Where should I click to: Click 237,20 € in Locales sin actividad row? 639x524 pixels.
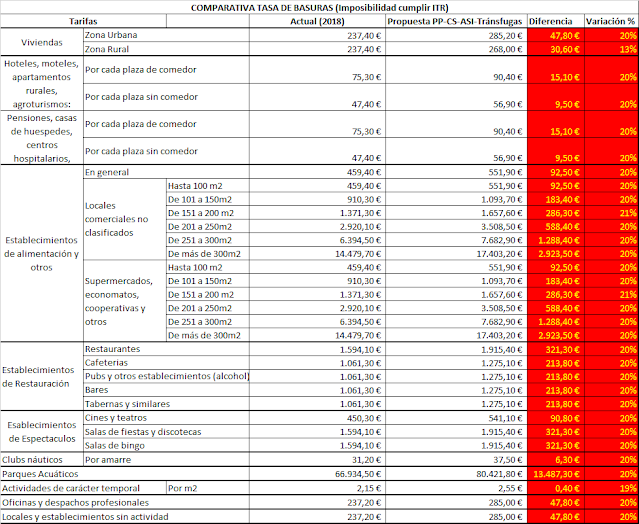317,517
